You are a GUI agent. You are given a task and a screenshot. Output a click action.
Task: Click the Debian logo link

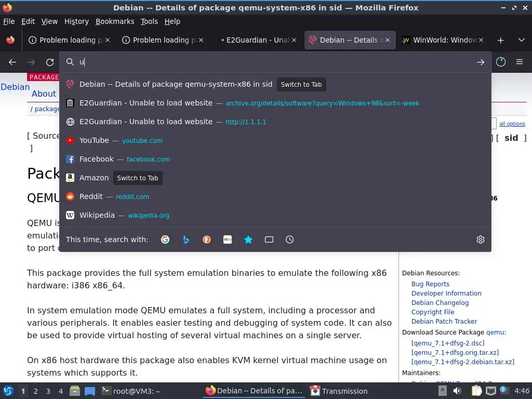15,87
